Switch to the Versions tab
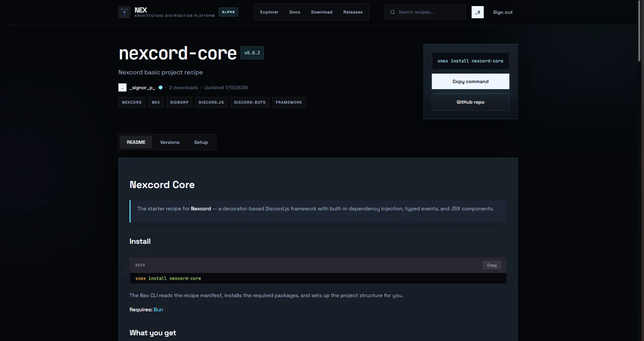This screenshot has width=644, height=341. (x=170, y=142)
